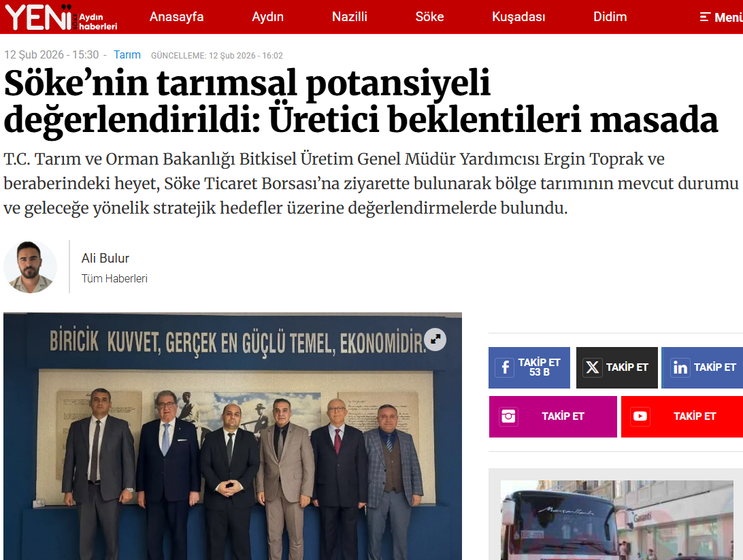743x560 pixels.
Task: Go to Didim news section
Action: (x=610, y=17)
